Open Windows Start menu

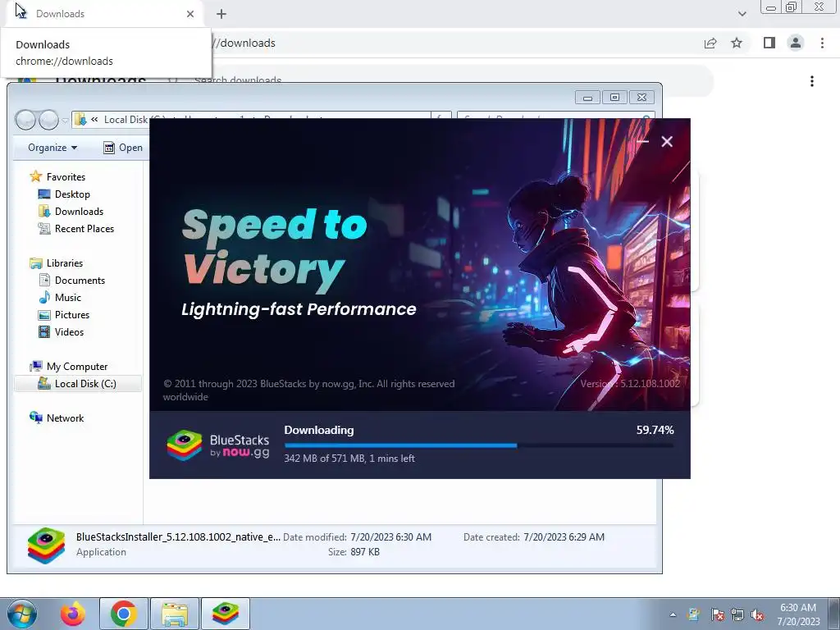(x=22, y=614)
